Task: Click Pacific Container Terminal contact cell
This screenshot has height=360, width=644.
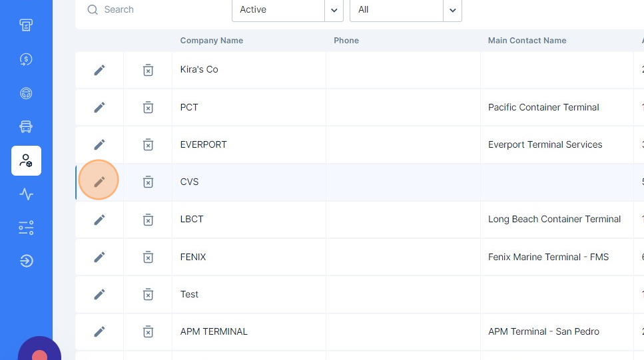Action: pos(543,107)
